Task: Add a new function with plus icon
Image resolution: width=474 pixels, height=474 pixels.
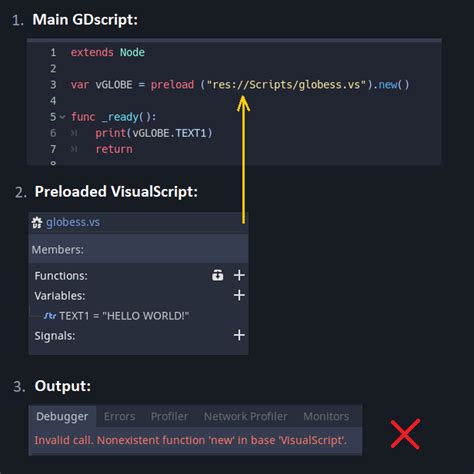Action: coord(239,275)
